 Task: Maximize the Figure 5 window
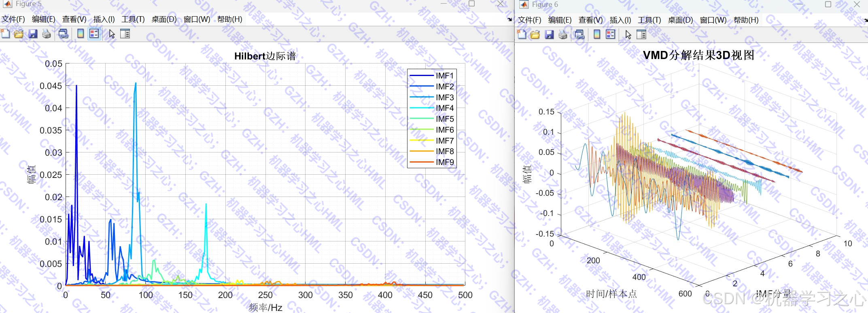point(471,4)
